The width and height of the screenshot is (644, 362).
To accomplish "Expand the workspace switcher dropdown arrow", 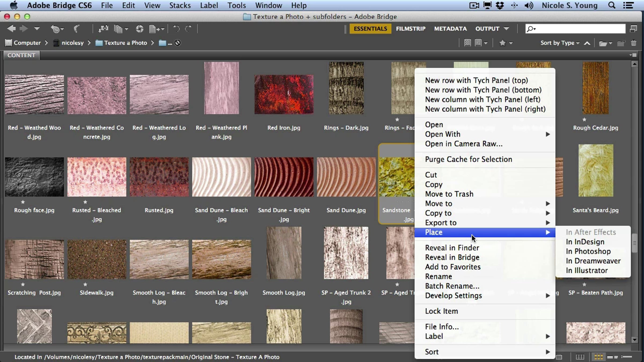I will pos(506,29).
